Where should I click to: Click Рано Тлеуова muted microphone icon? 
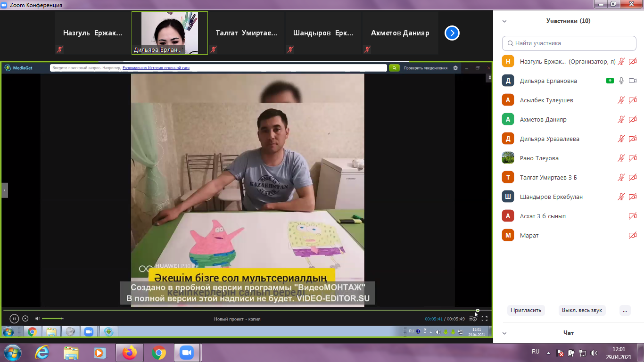click(621, 158)
